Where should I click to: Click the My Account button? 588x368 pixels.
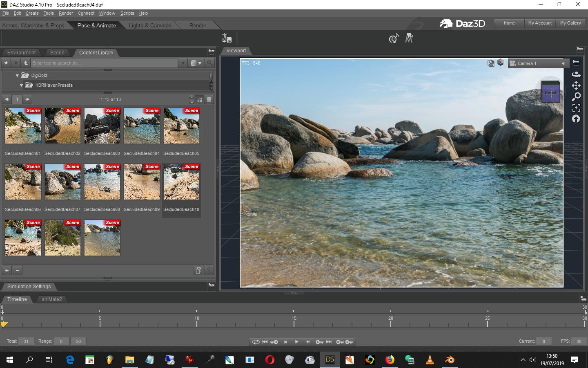(539, 23)
